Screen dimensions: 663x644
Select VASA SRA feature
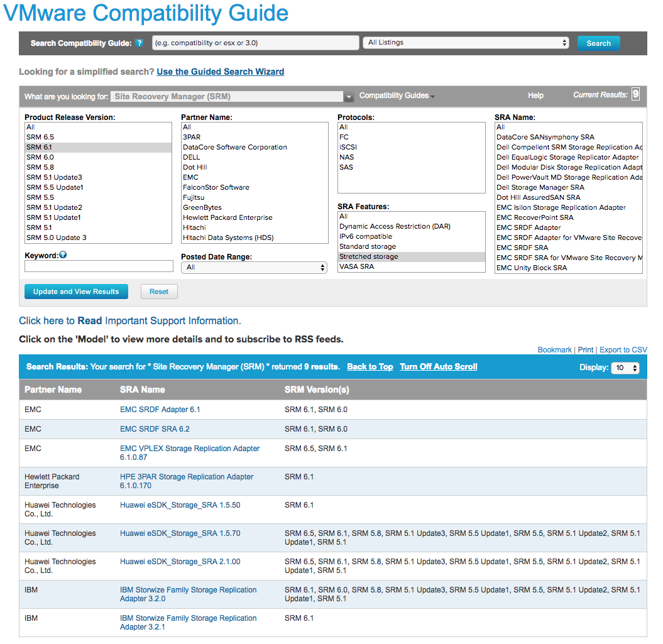click(412, 267)
